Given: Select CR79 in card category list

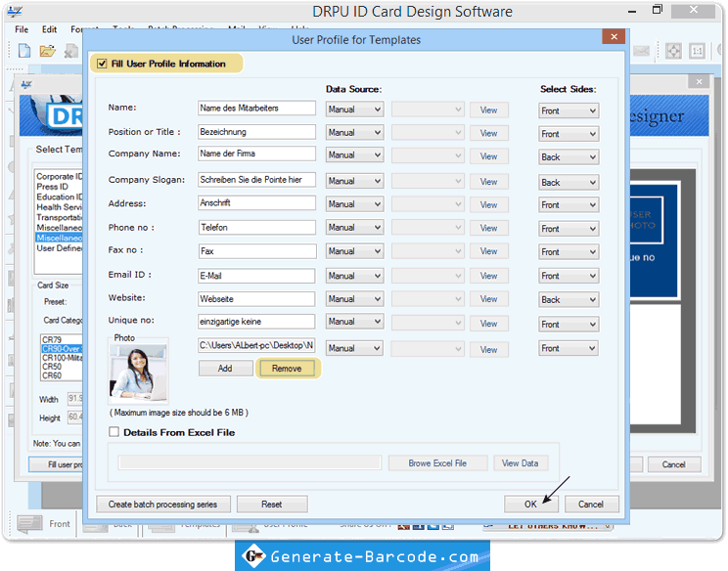Looking at the screenshot, I should (52, 339).
